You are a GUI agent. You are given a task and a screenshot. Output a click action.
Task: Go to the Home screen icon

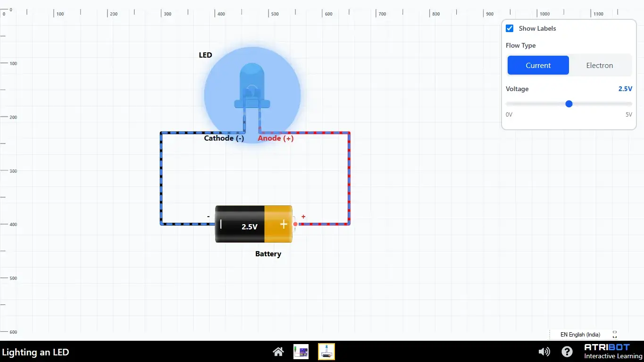click(x=278, y=352)
